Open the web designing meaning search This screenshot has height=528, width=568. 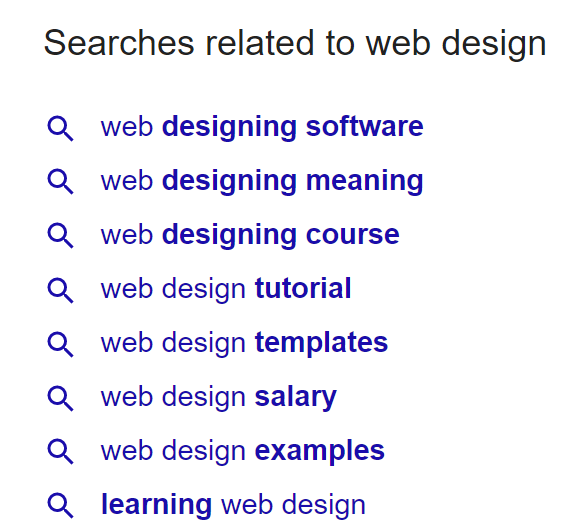(262, 181)
